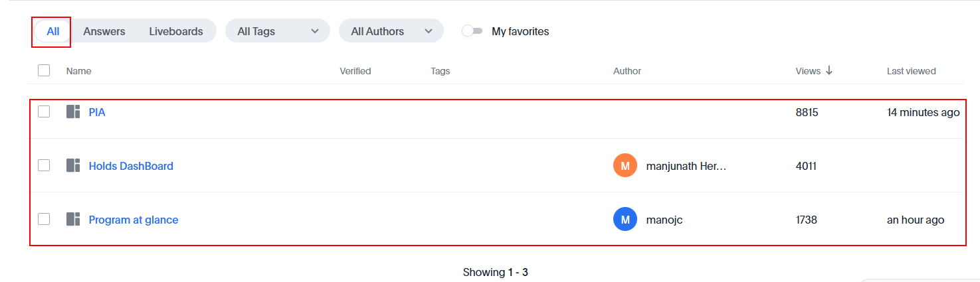Tick the Holds DashBoard row checkbox
The width and height of the screenshot is (980, 282).
(x=44, y=166)
